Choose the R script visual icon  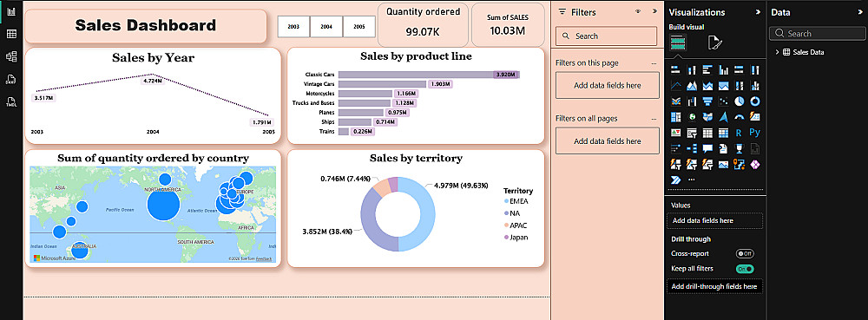coord(739,133)
